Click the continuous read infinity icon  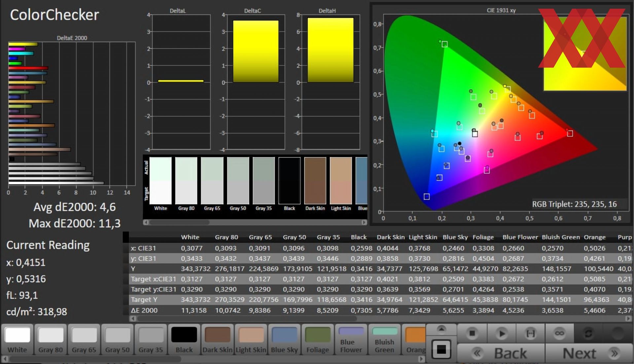(559, 333)
